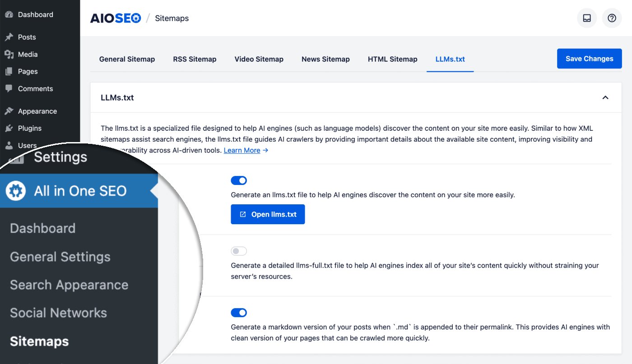
Task: Open the help question mark icon
Action: pos(612,18)
